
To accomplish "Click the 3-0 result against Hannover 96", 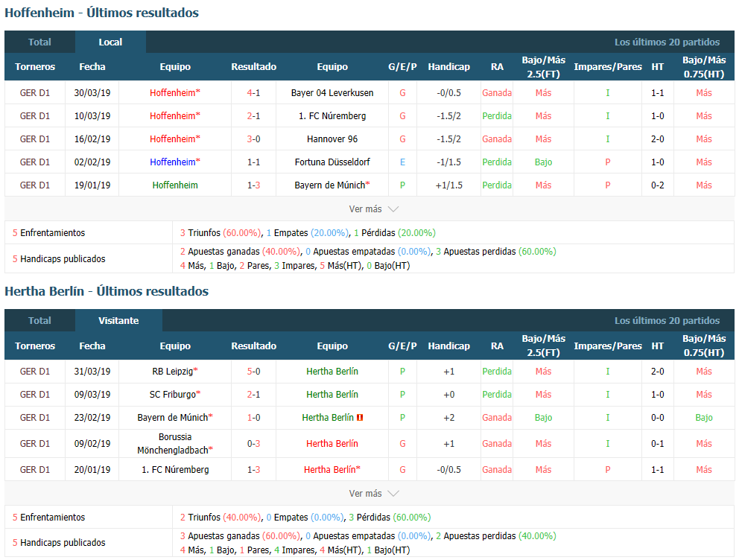I will click(253, 139).
